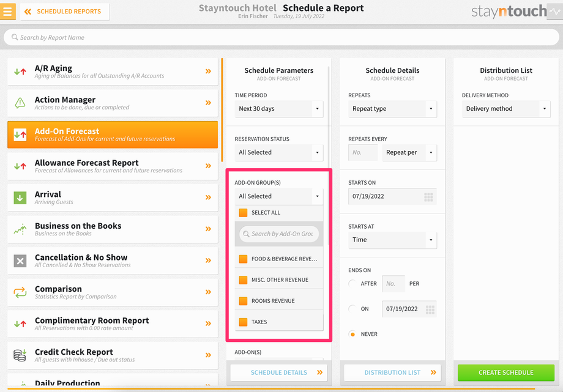563x392 pixels.
Task: Toggle Misc. Other Revenue checkbox
Action: click(x=243, y=280)
